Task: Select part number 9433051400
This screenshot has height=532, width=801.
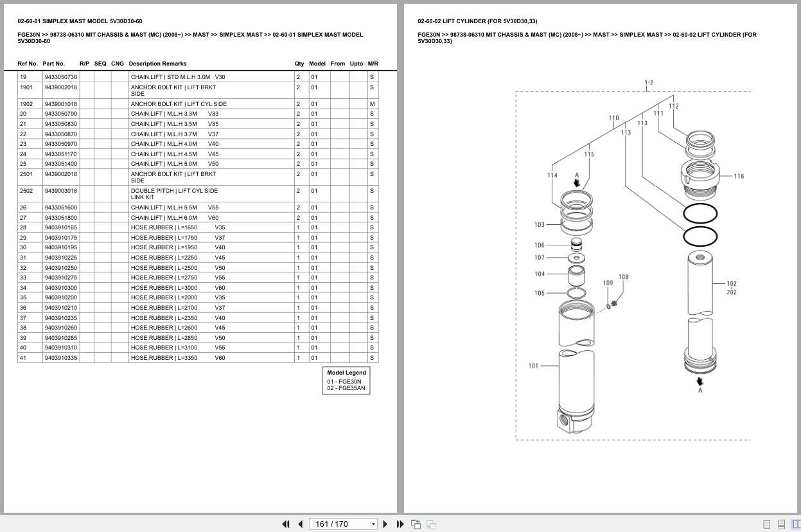Action: tap(61, 164)
